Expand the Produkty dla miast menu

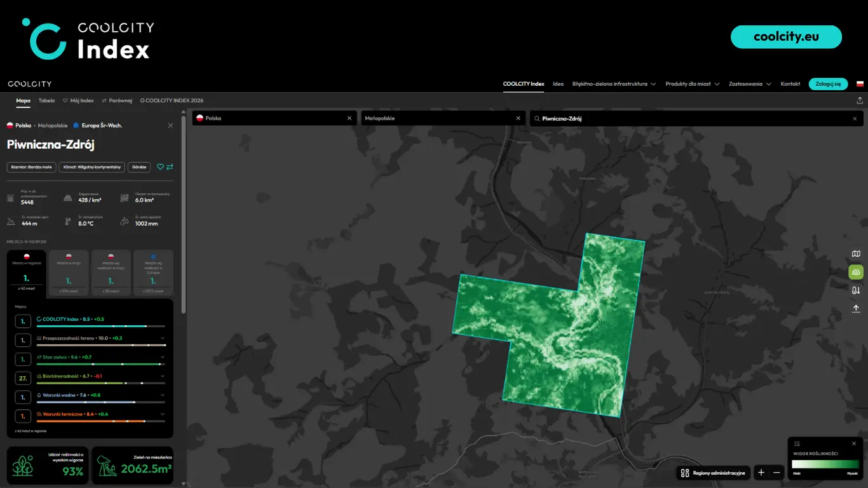(692, 84)
